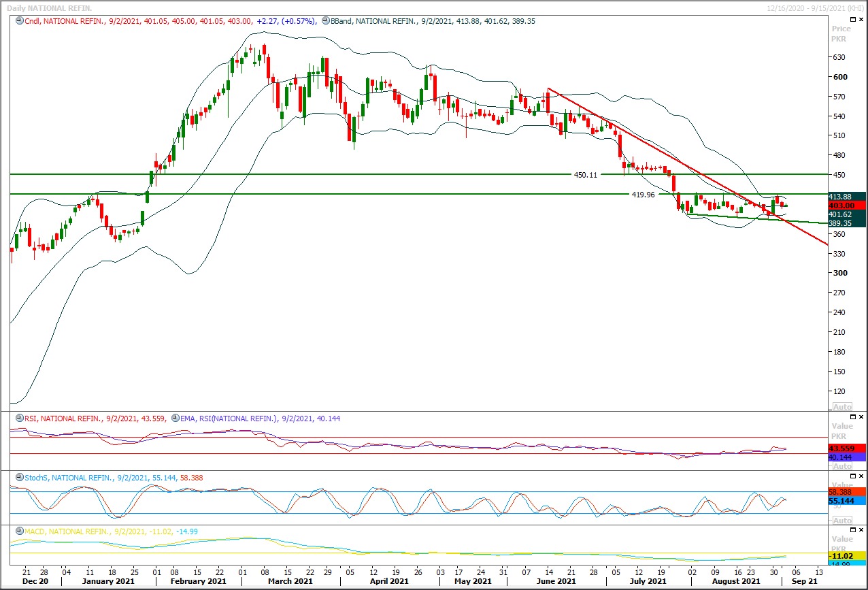
Task: Click the red 403.00 last price tag
Action: pyautogui.click(x=846, y=206)
